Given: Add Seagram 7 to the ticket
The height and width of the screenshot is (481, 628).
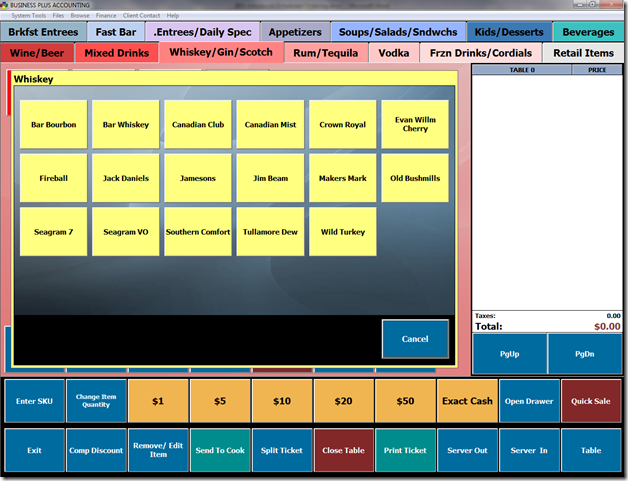Looking at the screenshot, I should pyautogui.click(x=53, y=232).
